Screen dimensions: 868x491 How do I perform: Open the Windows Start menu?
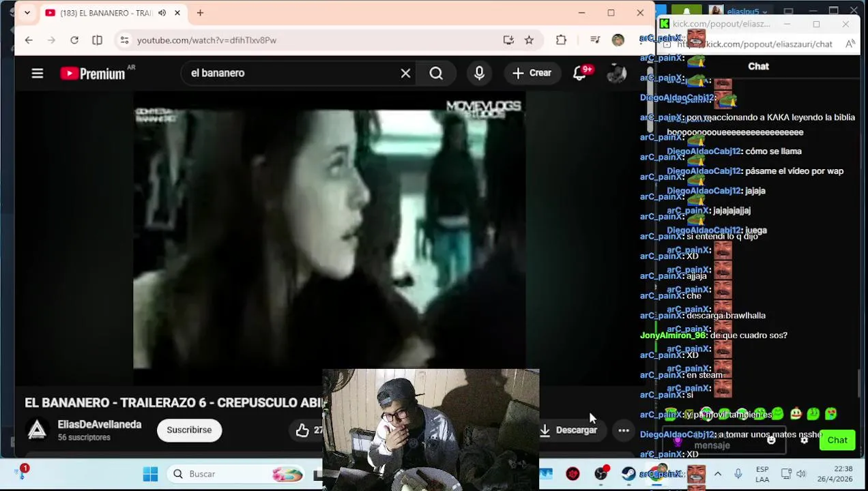tap(150, 474)
